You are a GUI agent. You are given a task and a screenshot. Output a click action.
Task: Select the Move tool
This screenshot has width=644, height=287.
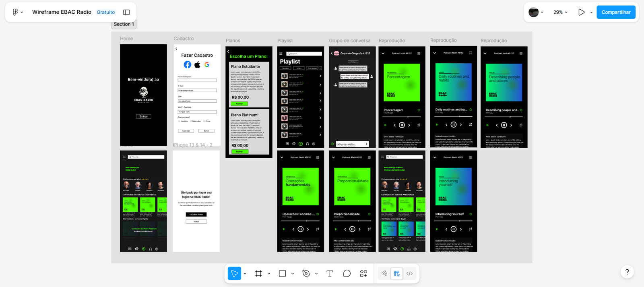[234, 274]
